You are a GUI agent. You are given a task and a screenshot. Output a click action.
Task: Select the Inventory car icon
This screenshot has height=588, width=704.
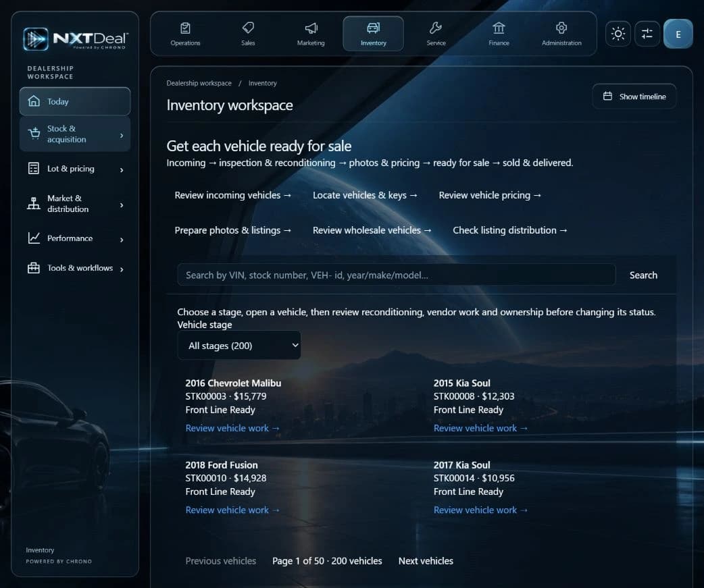coord(373,28)
